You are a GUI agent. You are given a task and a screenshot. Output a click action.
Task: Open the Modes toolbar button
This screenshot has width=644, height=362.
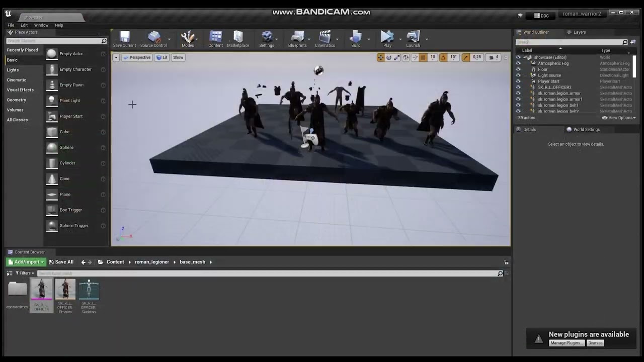click(188, 39)
